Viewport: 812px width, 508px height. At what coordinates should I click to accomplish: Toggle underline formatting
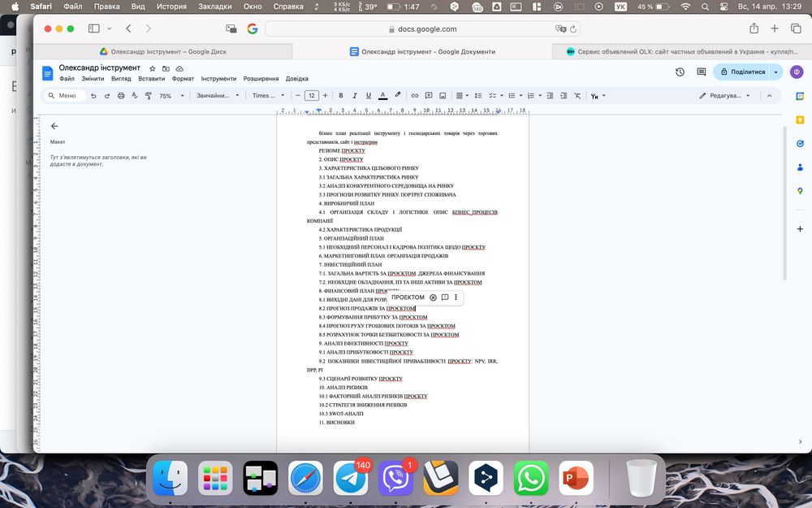pos(368,96)
